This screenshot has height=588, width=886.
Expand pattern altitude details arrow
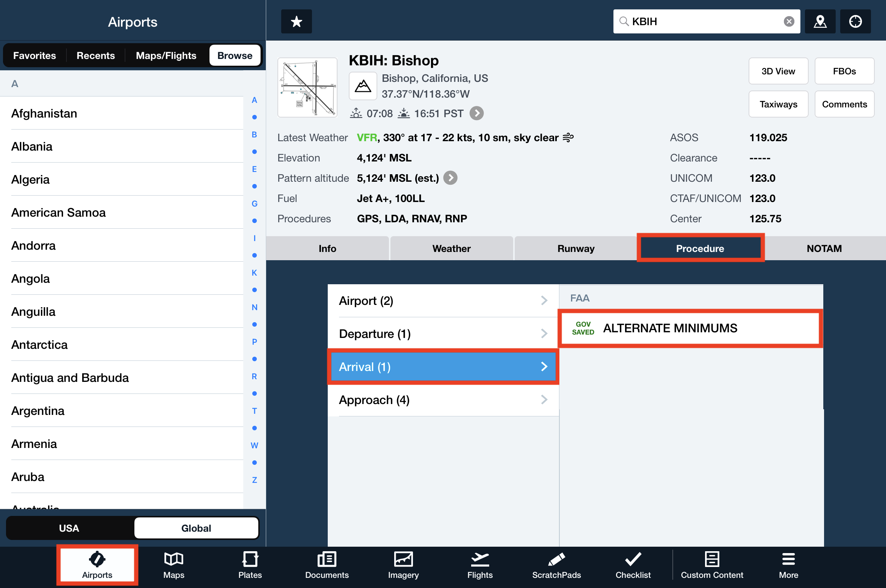(x=451, y=178)
